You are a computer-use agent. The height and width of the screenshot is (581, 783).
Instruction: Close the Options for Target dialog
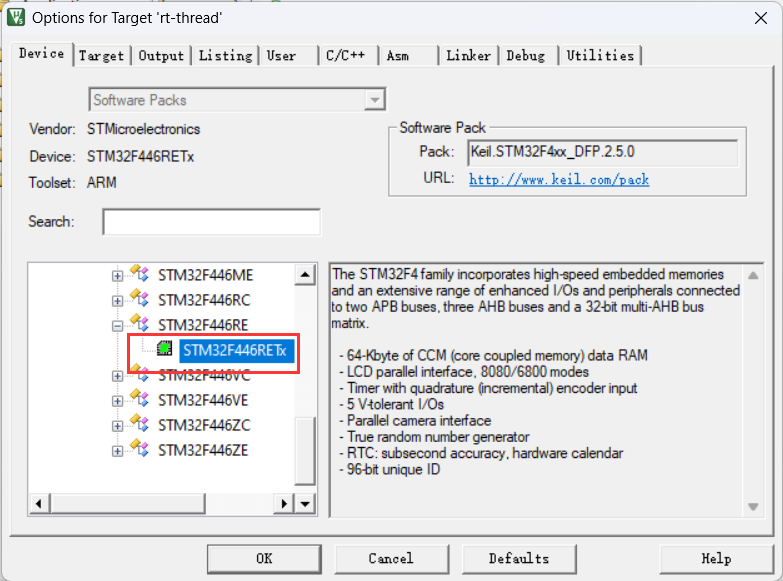click(761, 18)
